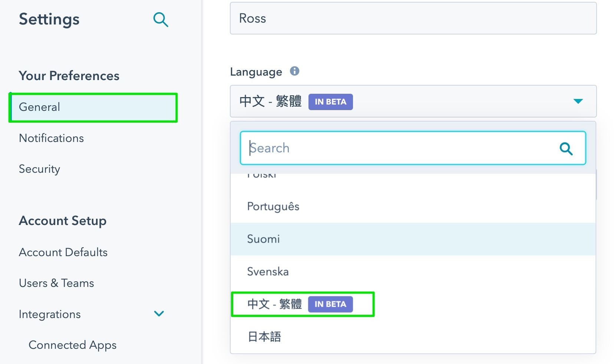Open the Security settings page

click(39, 169)
